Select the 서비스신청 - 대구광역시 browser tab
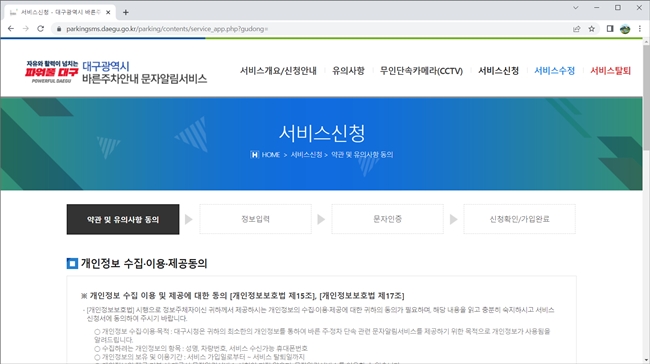This screenshot has width=650, height=364. [x=60, y=12]
